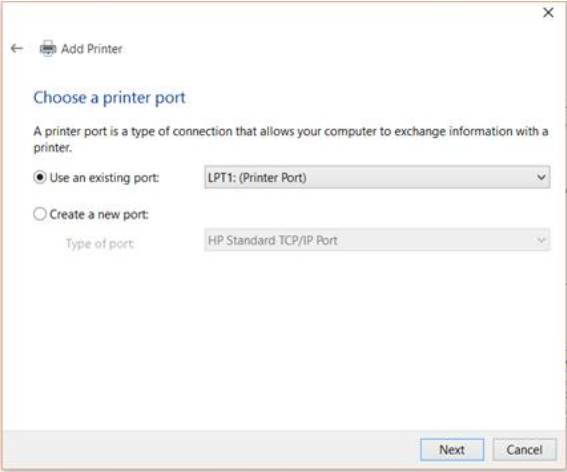The width and height of the screenshot is (567, 472).
Task: Click the Next button
Action: (x=452, y=450)
